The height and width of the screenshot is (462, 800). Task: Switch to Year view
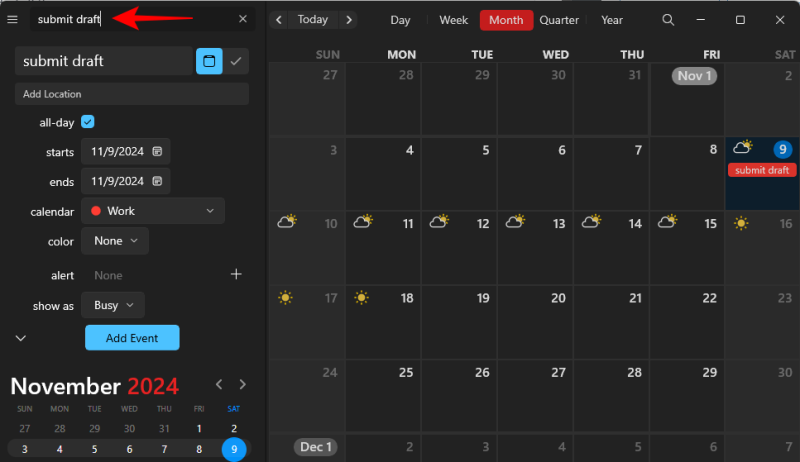pyautogui.click(x=612, y=20)
